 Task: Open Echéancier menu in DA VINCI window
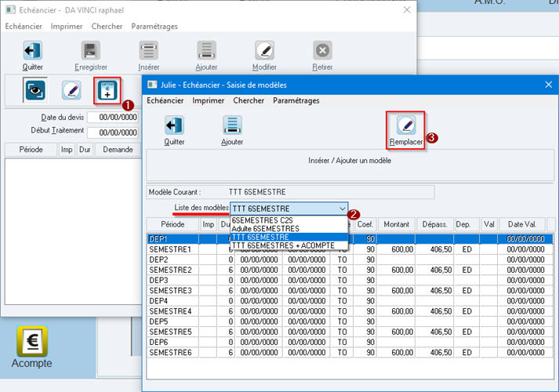24,27
